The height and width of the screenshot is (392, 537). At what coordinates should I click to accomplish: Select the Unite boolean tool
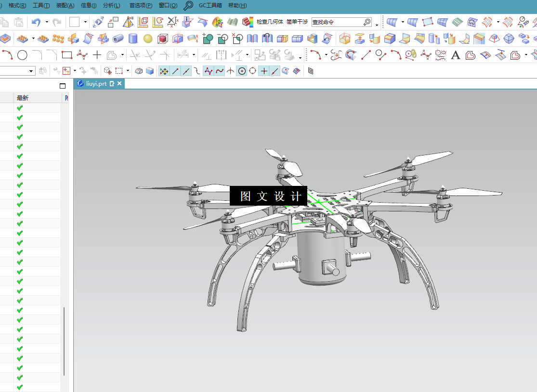point(208,39)
